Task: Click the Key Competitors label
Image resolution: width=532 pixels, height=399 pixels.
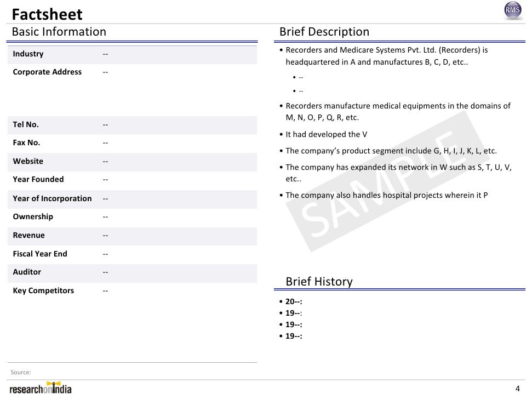Action: [43, 290]
